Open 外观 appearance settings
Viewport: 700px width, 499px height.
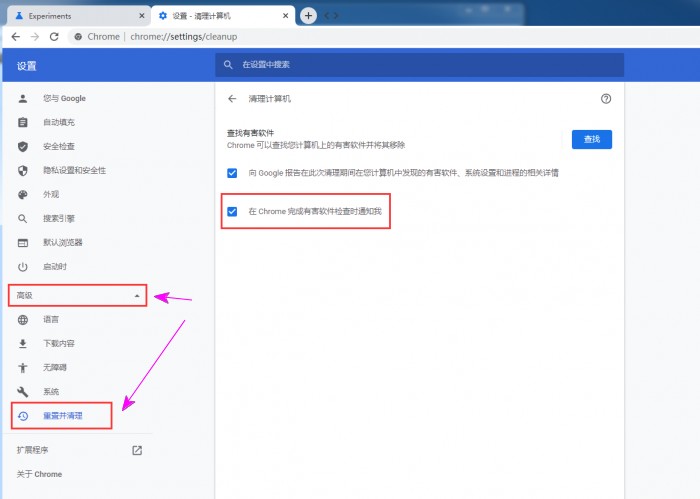(51, 195)
